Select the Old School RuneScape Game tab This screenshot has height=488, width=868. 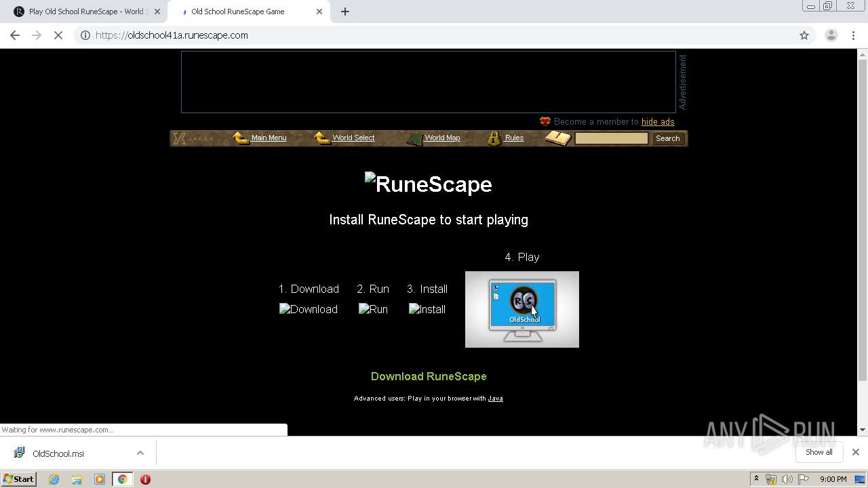248,12
